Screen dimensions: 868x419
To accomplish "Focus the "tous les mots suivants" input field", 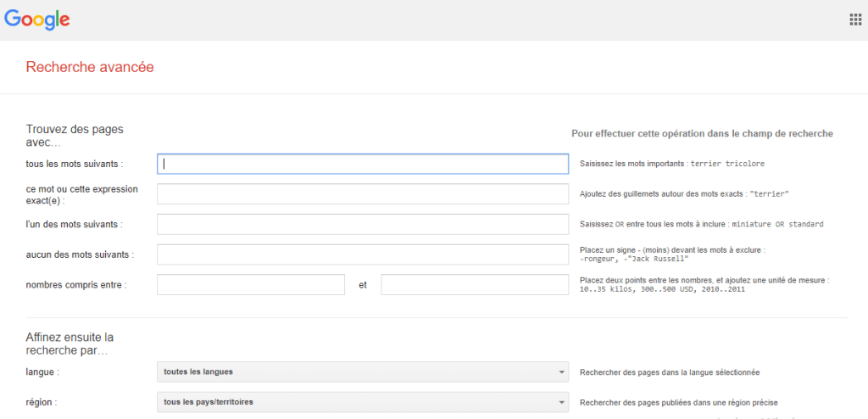I will pos(362,164).
